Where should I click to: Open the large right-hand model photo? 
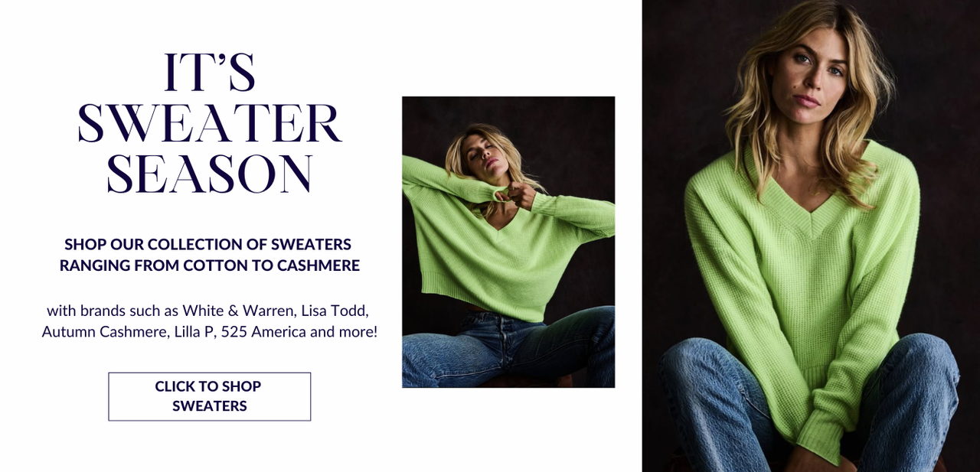click(x=811, y=236)
